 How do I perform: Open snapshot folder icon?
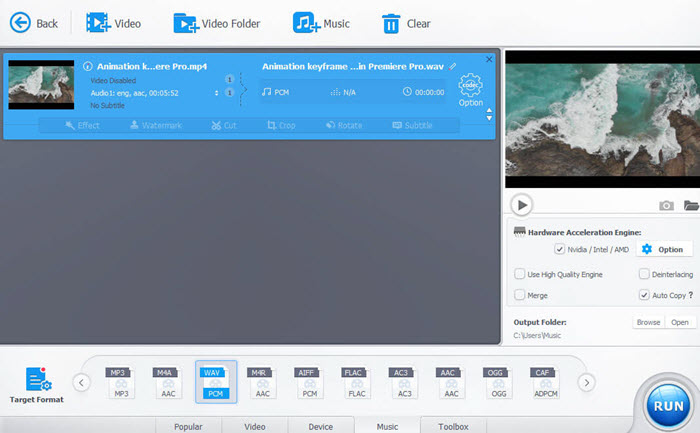click(x=692, y=205)
